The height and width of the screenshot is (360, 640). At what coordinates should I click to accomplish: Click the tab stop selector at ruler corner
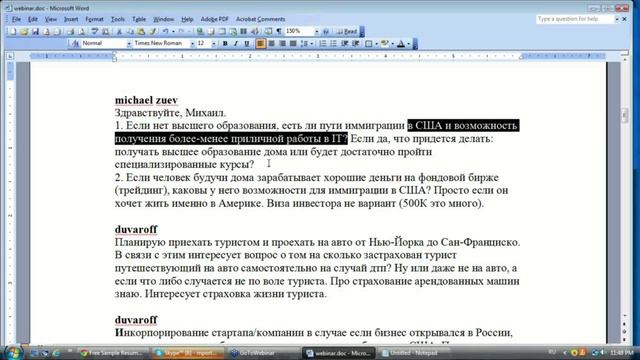coord(10,56)
